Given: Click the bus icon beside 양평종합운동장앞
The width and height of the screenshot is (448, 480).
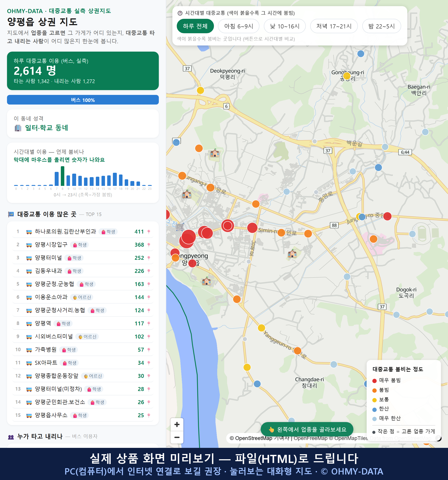Looking at the screenshot, I should click(x=29, y=376).
